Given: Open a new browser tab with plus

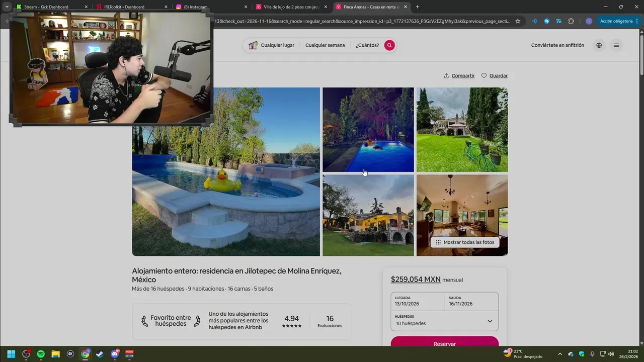Looking at the screenshot, I should click(x=418, y=7).
